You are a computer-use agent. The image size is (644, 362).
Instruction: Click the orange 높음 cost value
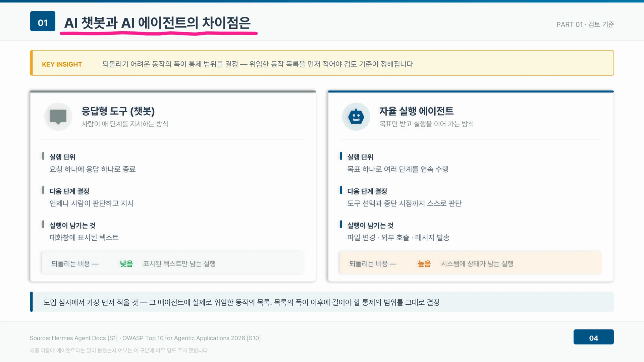click(424, 264)
